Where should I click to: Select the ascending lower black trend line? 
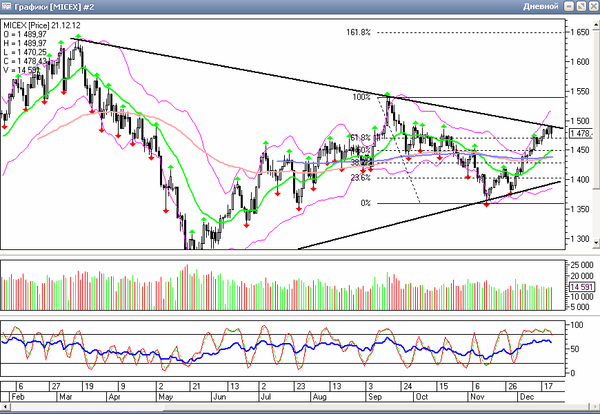coord(429,215)
